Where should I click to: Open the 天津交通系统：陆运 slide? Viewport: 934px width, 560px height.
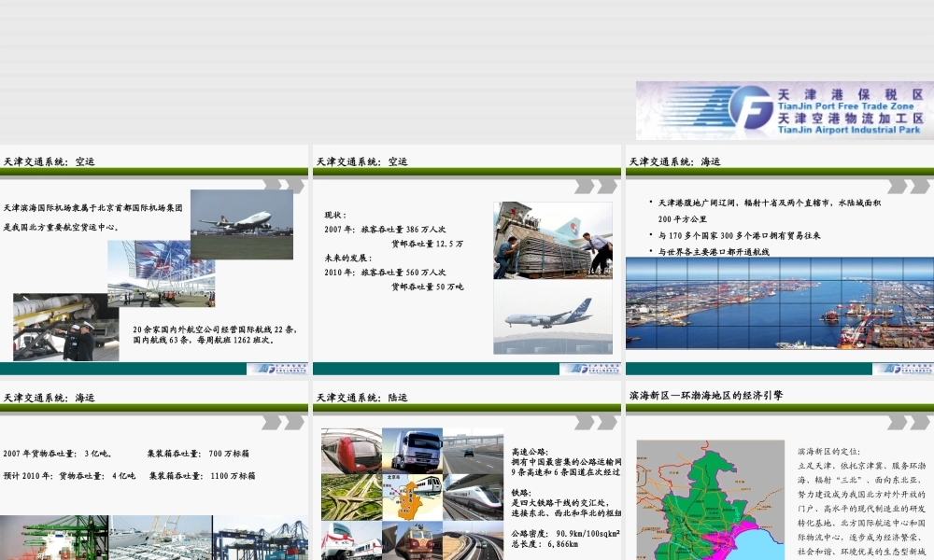(466, 470)
